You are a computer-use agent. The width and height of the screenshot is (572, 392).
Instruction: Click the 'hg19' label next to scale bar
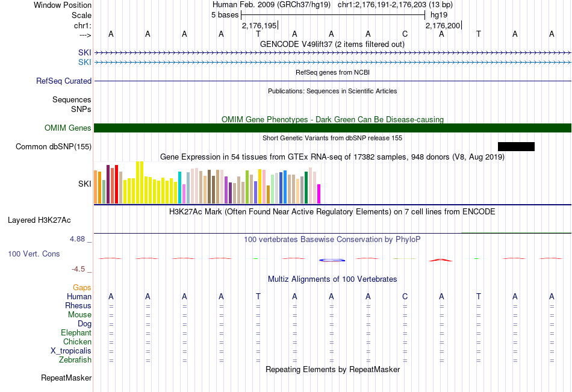tap(439, 15)
